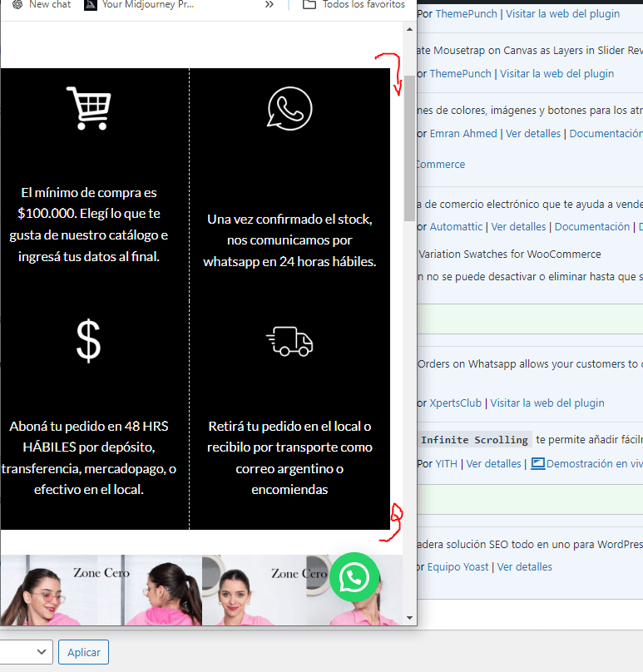The height and width of the screenshot is (672, 643).
Task: Click 'Ver detalles' next to Automattic
Action: pyautogui.click(x=518, y=227)
